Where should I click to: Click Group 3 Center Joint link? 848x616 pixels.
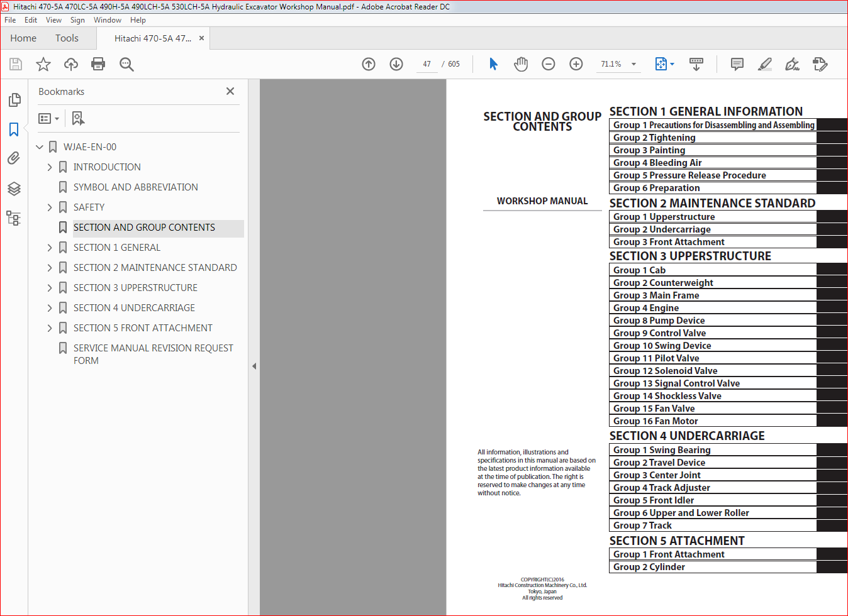click(x=657, y=475)
